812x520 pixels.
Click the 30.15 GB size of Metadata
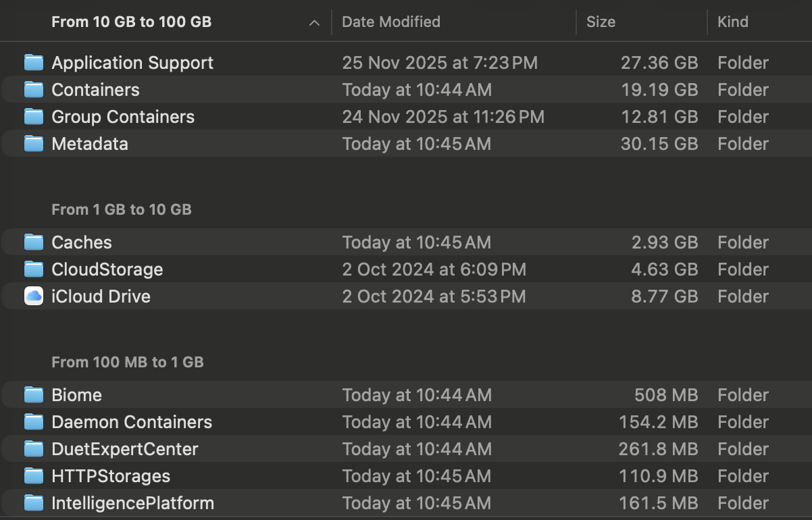coord(659,144)
